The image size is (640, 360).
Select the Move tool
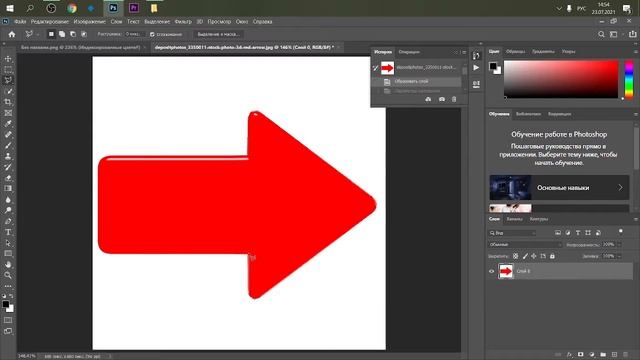point(8,59)
